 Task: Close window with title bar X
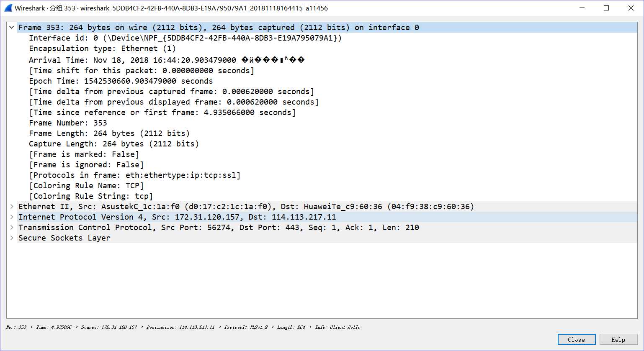(631, 8)
